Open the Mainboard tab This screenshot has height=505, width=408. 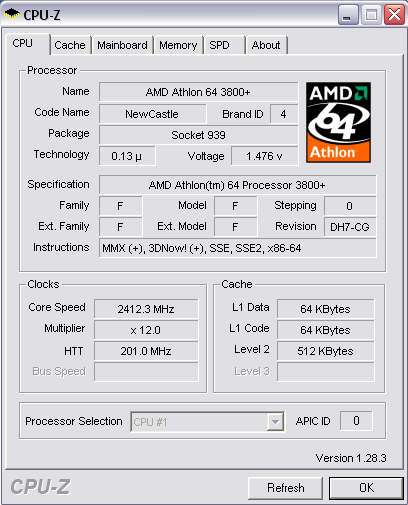(x=122, y=45)
